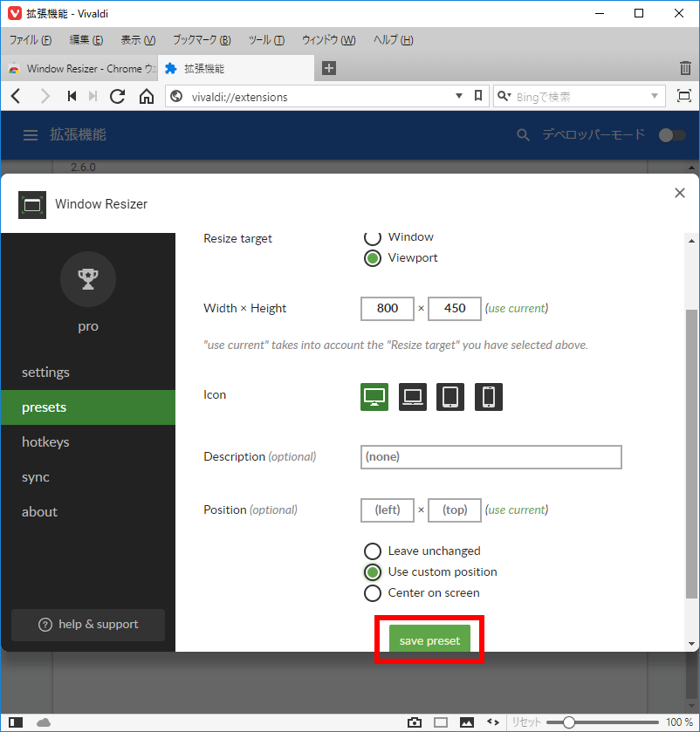Open page actions in status bar

pos(493,722)
